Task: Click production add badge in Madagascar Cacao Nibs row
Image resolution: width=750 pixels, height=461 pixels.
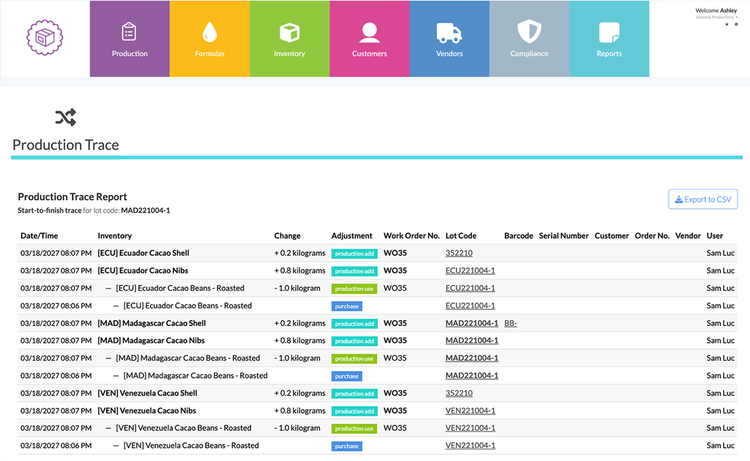Action: pos(354,341)
